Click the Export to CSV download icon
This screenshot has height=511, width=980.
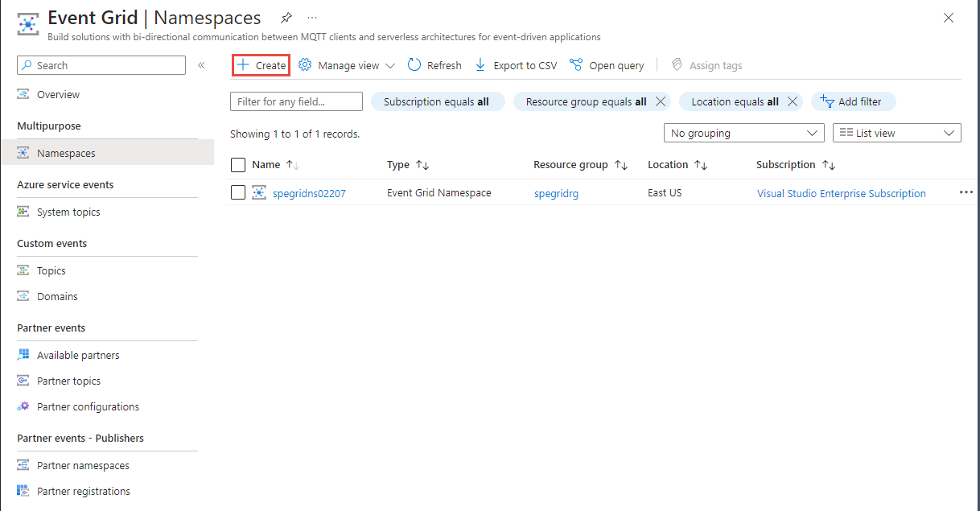(x=480, y=65)
